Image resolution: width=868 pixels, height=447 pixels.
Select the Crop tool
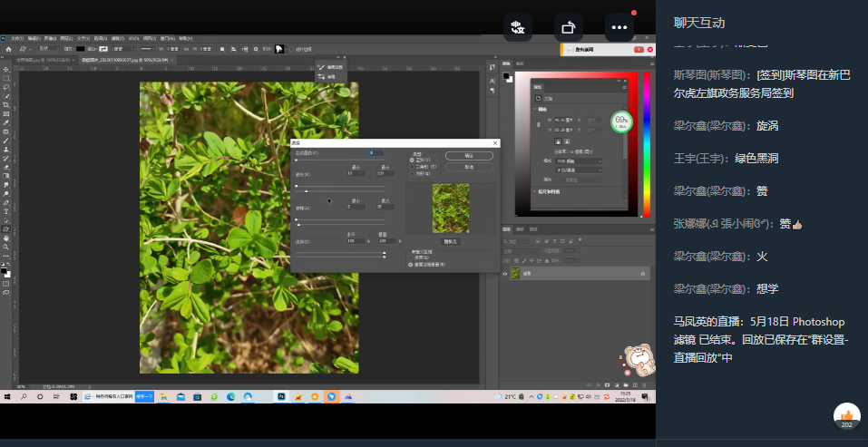[x=6, y=104]
